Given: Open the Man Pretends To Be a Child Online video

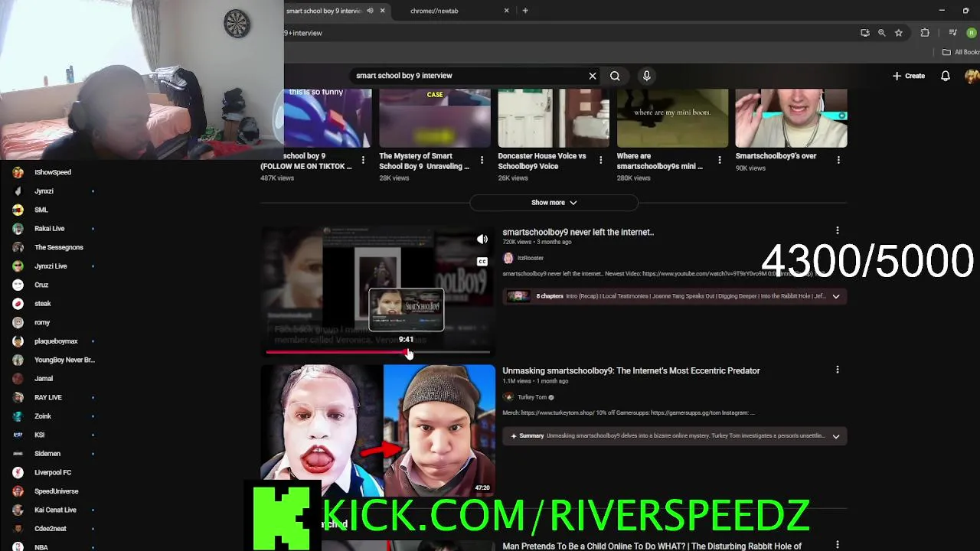Looking at the screenshot, I should click(652, 546).
